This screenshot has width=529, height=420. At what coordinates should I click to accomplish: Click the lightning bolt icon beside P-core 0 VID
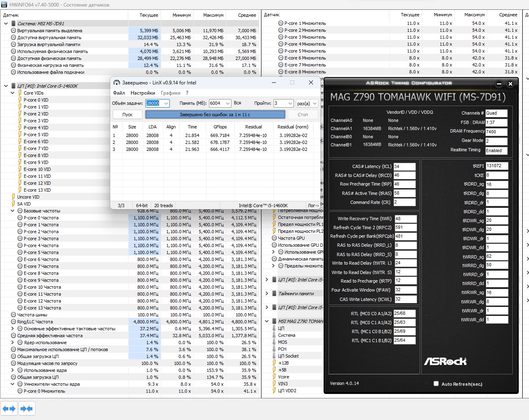coord(20,100)
